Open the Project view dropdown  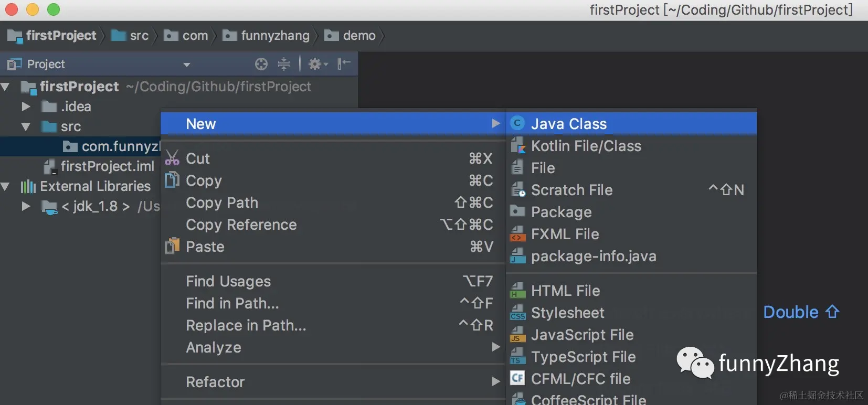[186, 65]
